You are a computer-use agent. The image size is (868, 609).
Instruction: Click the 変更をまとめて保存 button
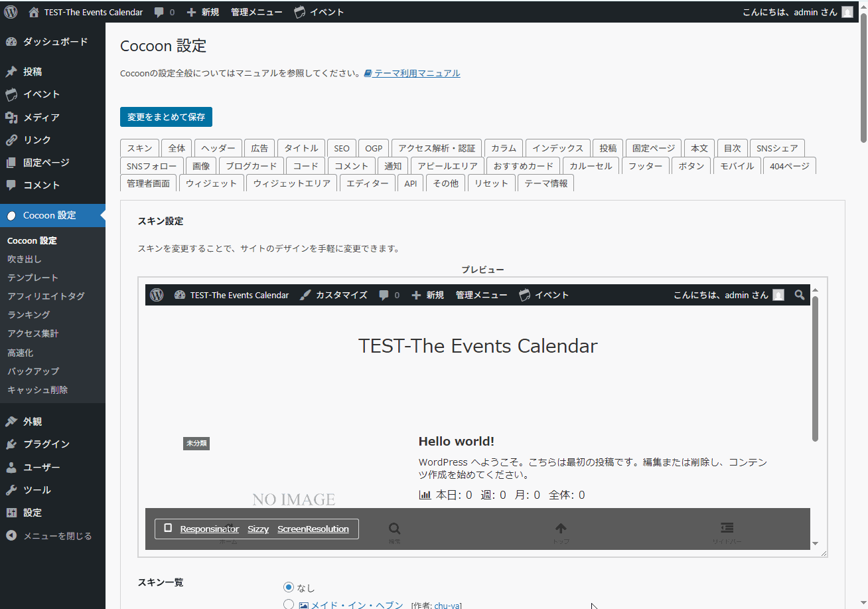pyautogui.click(x=166, y=117)
